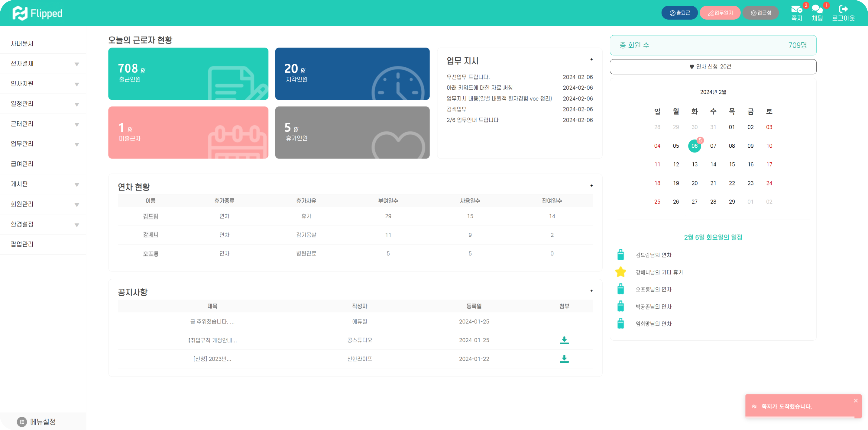Open the 사내문서 menu item
The width and height of the screenshot is (868, 430).
22,43
